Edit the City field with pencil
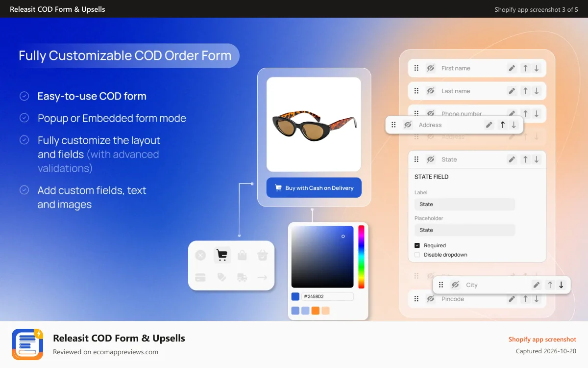The width and height of the screenshot is (588, 368). coord(537,285)
